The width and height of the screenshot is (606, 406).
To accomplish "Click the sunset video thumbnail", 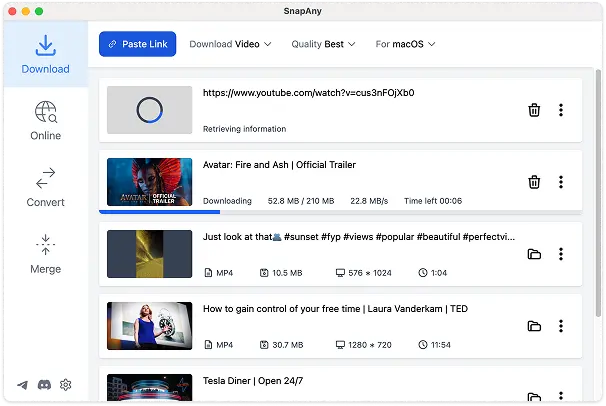I will pos(150,254).
